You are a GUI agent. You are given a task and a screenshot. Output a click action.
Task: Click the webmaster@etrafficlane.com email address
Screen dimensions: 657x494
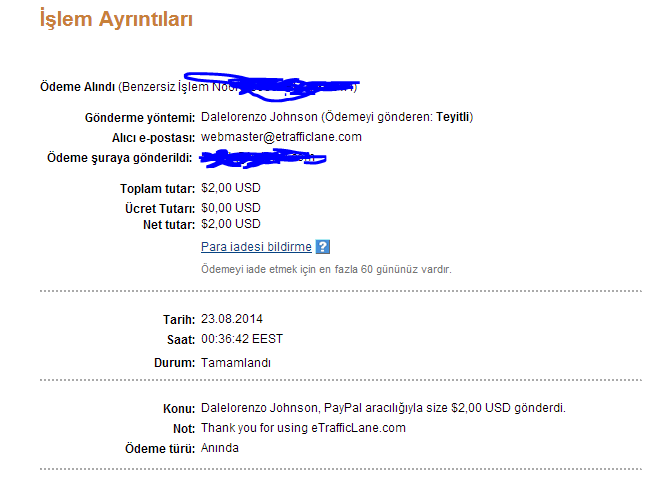click(281, 137)
